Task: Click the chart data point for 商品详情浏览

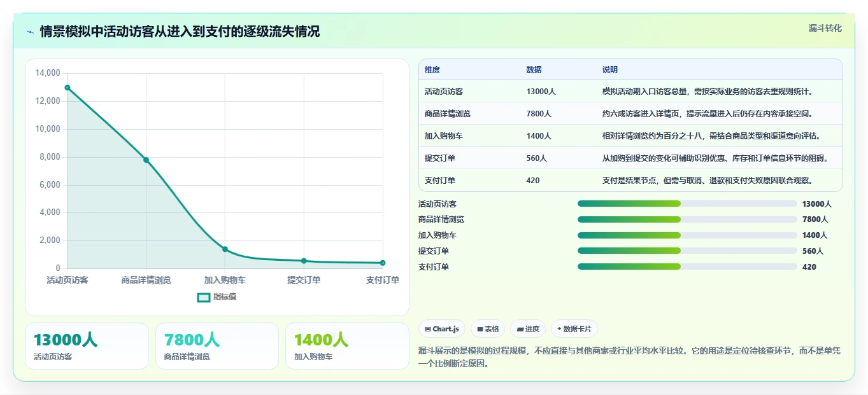Action: (146, 160)
